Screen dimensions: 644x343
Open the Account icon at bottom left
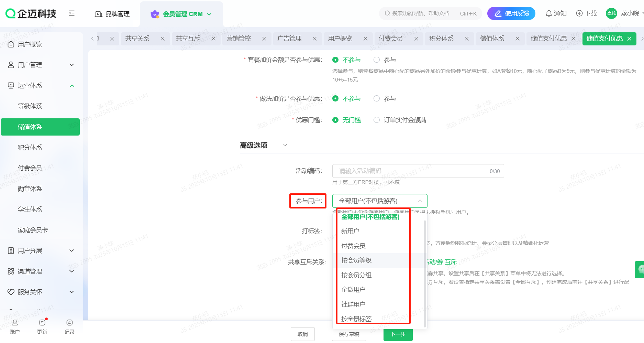15,326
